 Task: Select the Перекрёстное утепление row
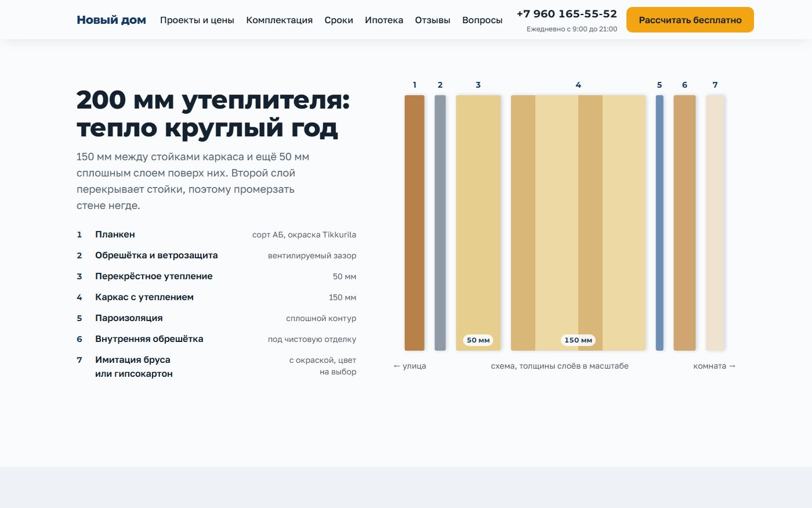click(x=216, y=276)
